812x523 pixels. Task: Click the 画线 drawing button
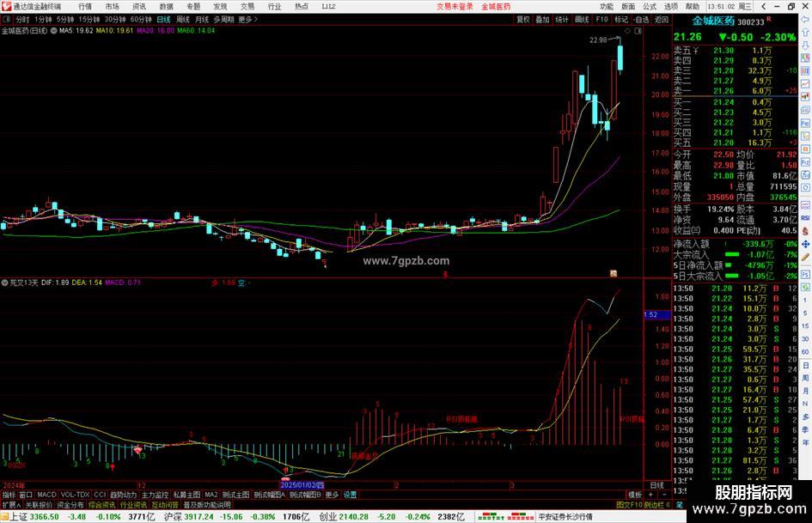pos(582,19)
